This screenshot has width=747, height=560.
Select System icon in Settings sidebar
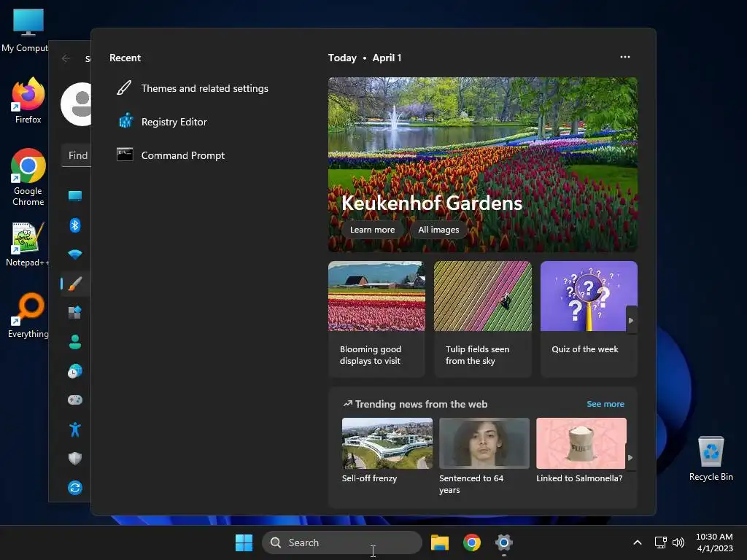(x=75, y=195)
